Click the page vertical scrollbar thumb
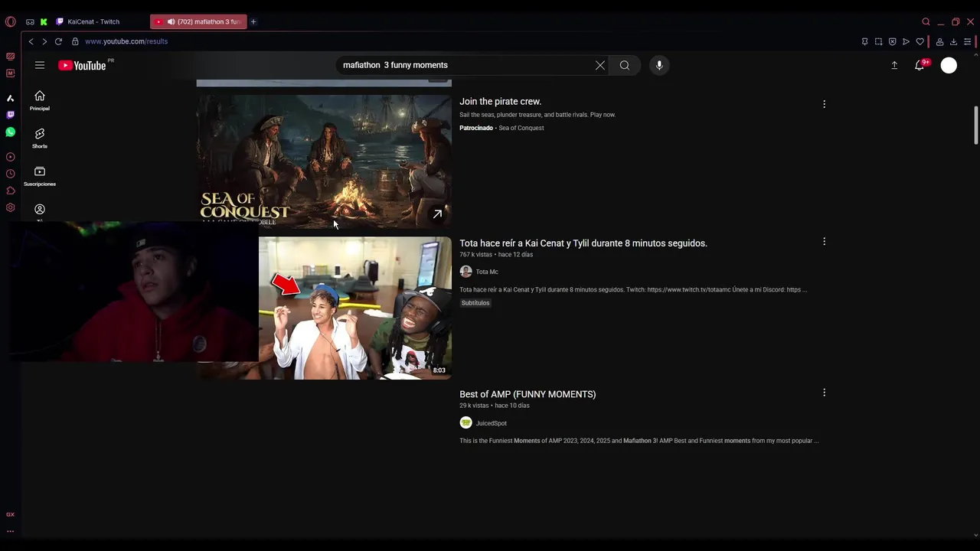This screenshot has width=980, height=551. click(975, 125)
